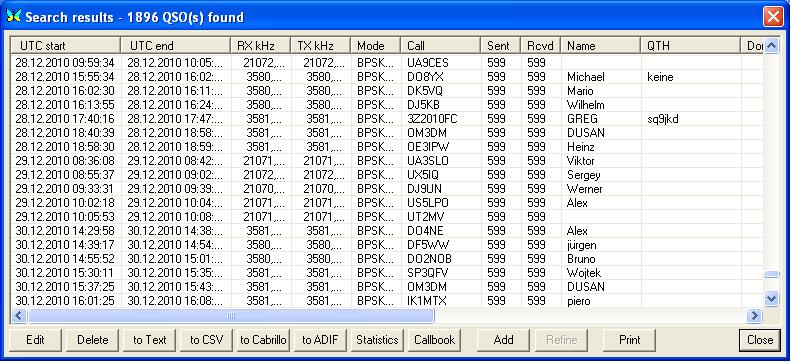Select the row with call OE3IPW
Image resolution: width=791 pixels, height=362 pixels.
point(387,147)
